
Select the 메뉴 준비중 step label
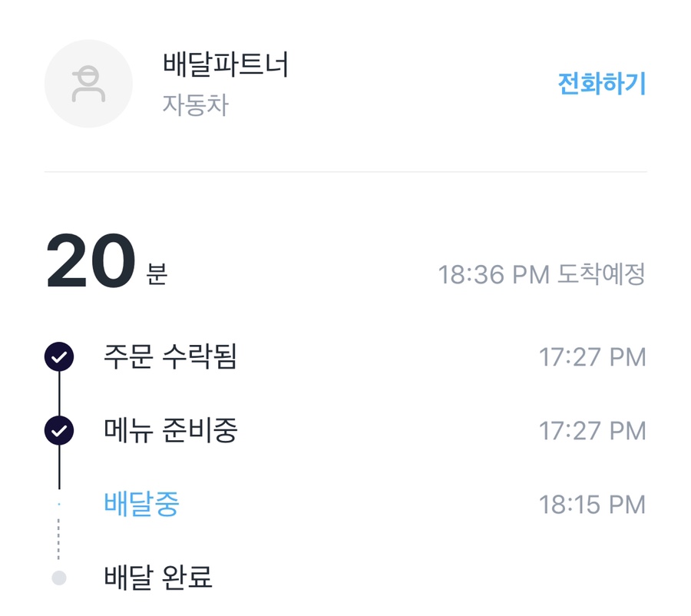pos(170,431)
